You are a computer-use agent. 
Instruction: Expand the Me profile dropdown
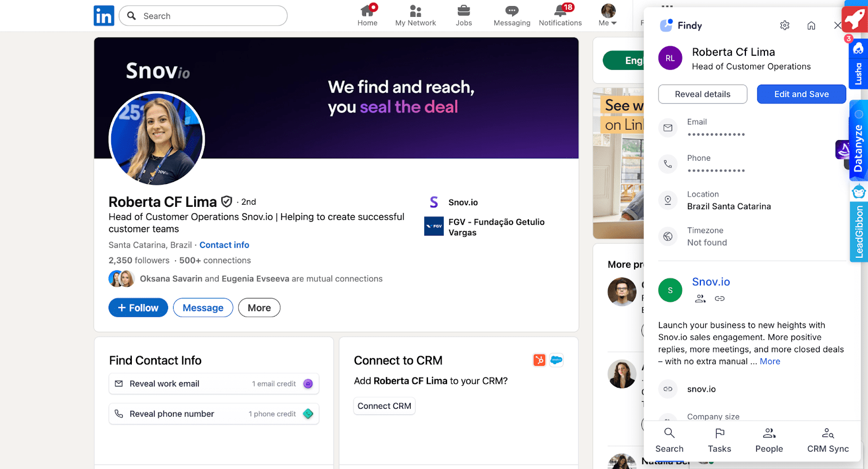(x=608, y=15)
